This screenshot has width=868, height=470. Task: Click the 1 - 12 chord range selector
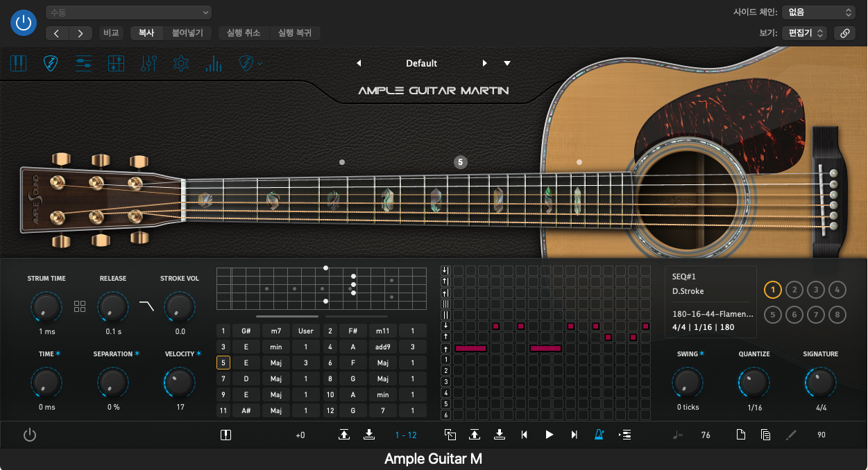[x=406, y=435]
